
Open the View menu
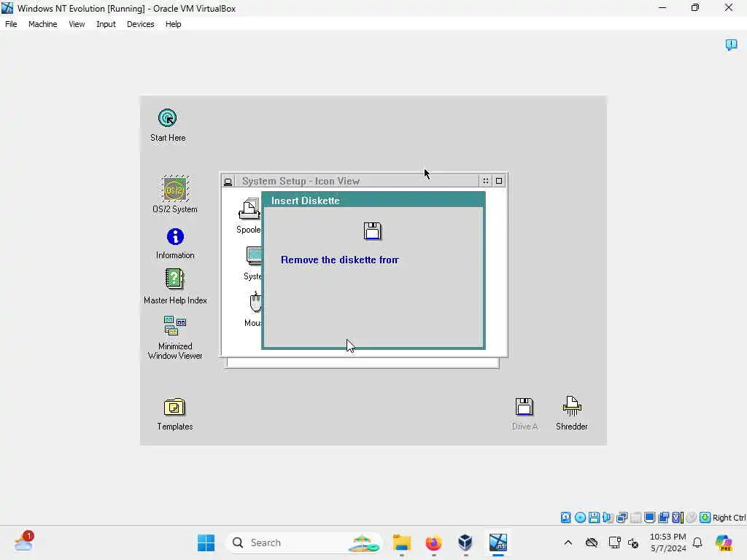(x=77, y=24)
